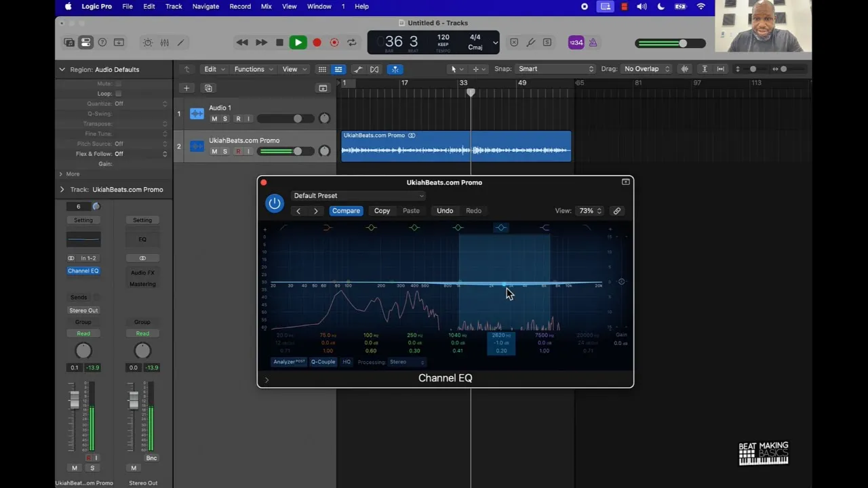
Task: Go to previous EQ preset arrow
Action: click(298, 211)
